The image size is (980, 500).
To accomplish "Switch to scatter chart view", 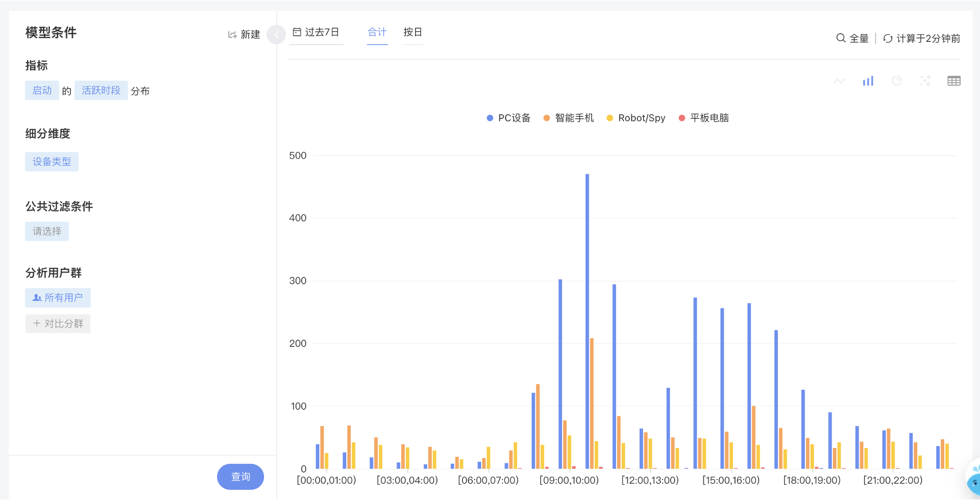I will pos(925,81).
